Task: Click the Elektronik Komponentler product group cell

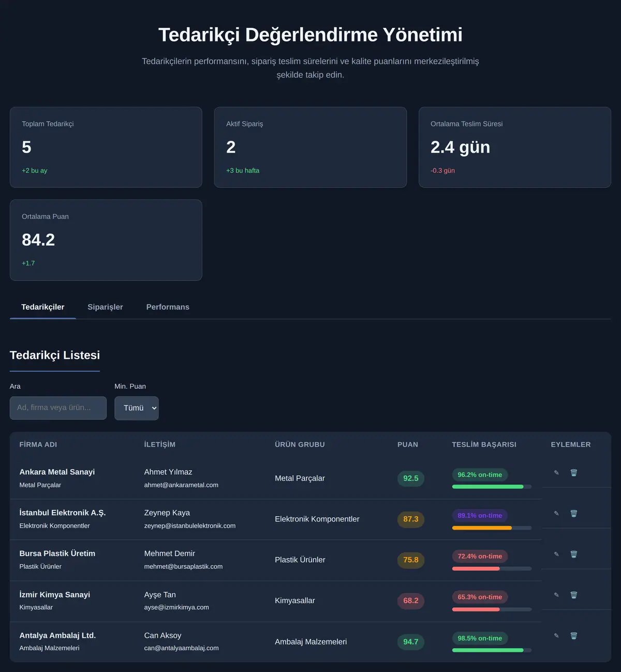Action: 317,519
